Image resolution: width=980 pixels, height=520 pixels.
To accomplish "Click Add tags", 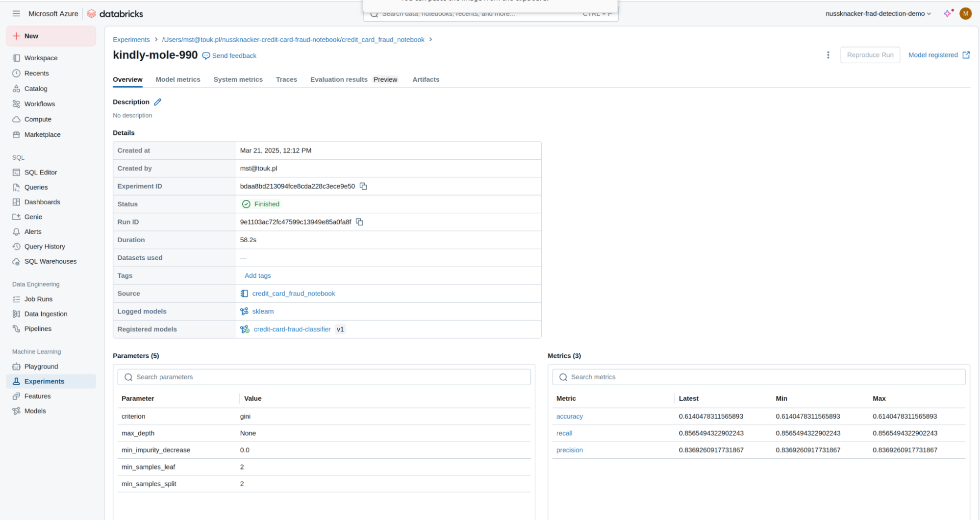I will tap(258, 275).
